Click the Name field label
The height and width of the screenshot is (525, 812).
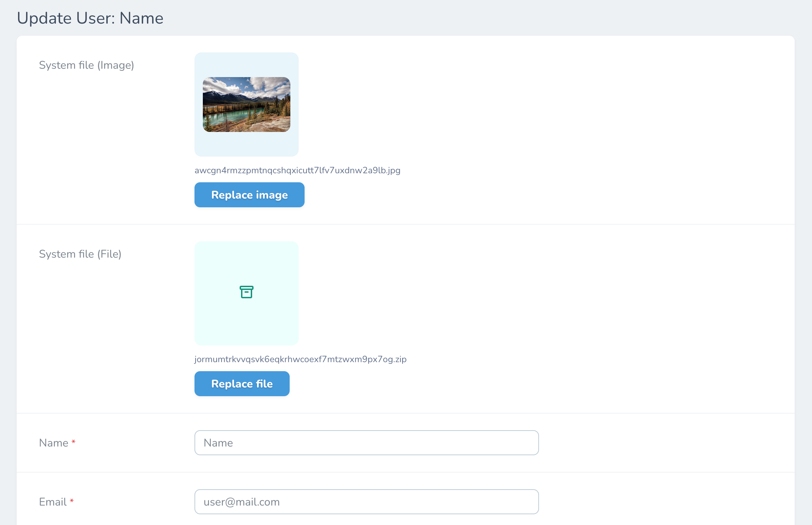[54, 442]
